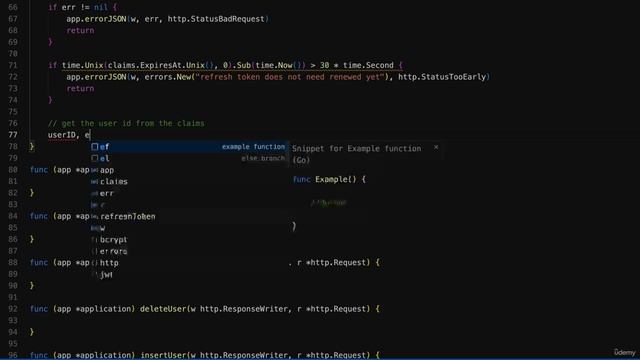The height and width of the screenshot is (360, 640).
Task: Click 'insertUser' function name on line 96
Action: (x=163, y=355)
